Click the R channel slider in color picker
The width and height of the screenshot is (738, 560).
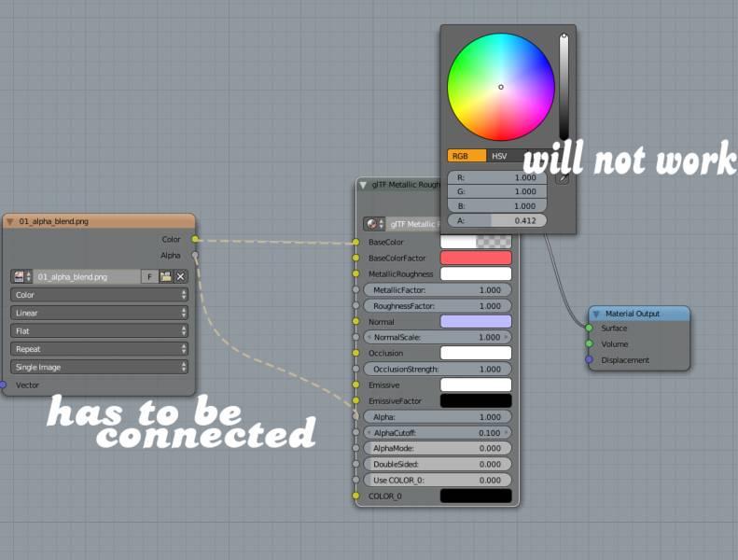[x=497, y=177]
